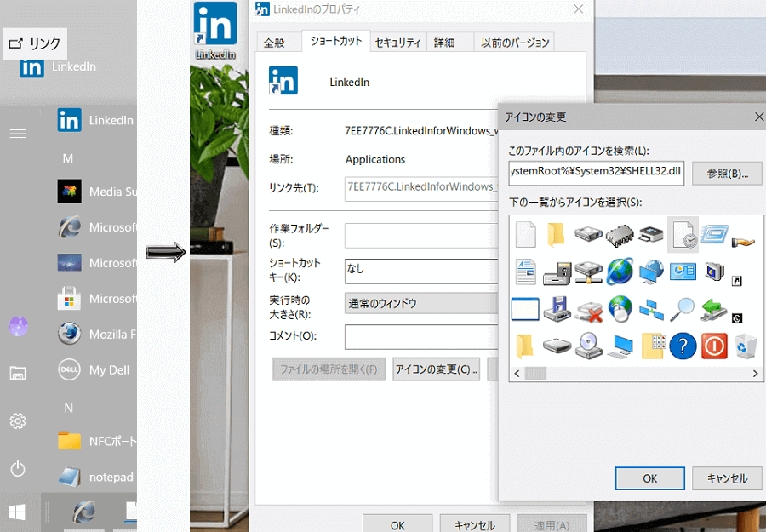Launch Mozilla Firefox from Start menu

pyautogui.click(x=96, y=335)
